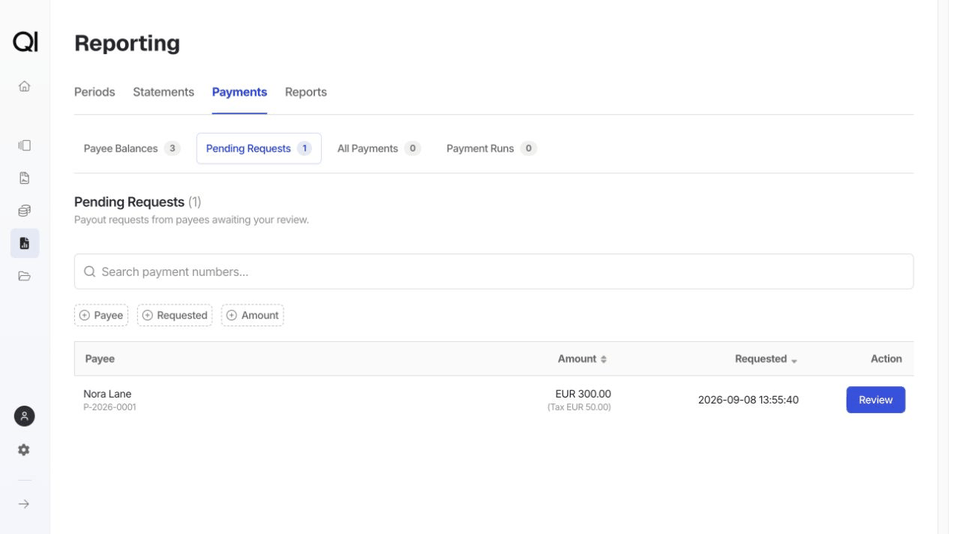Click the QI logo in the sidebar
The image size is (960, 540).
tap(25, 42)
